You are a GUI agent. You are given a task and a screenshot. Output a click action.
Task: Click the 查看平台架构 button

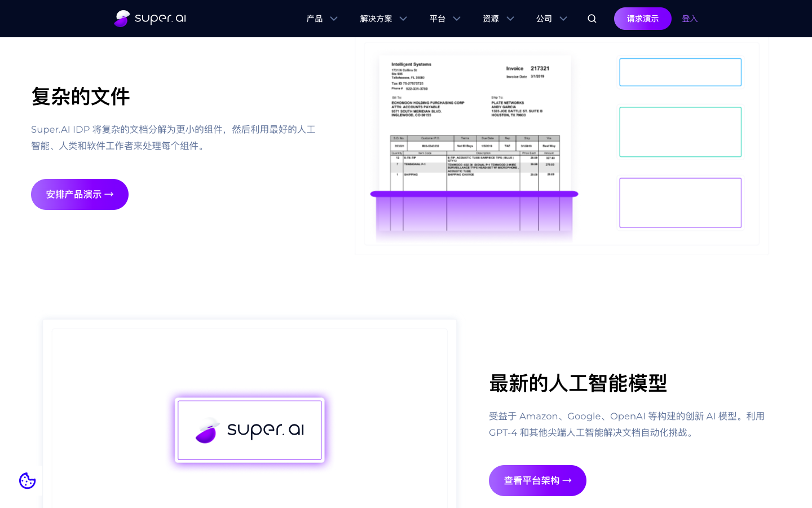[x=537, y=480]
